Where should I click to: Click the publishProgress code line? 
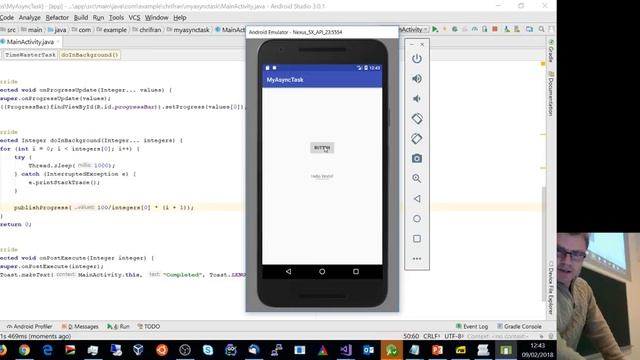coord(104,207)
